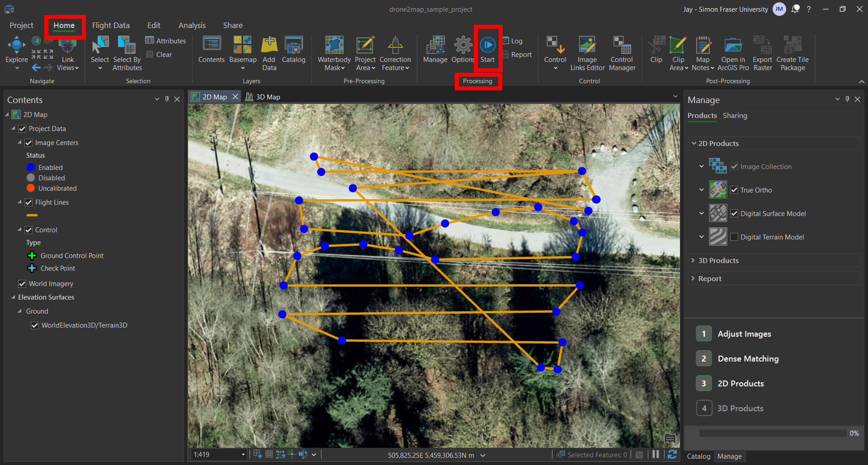Pause map drawing in status bar
The height and width of the screenshot is (465, 868).
click(x=656, y=455)
